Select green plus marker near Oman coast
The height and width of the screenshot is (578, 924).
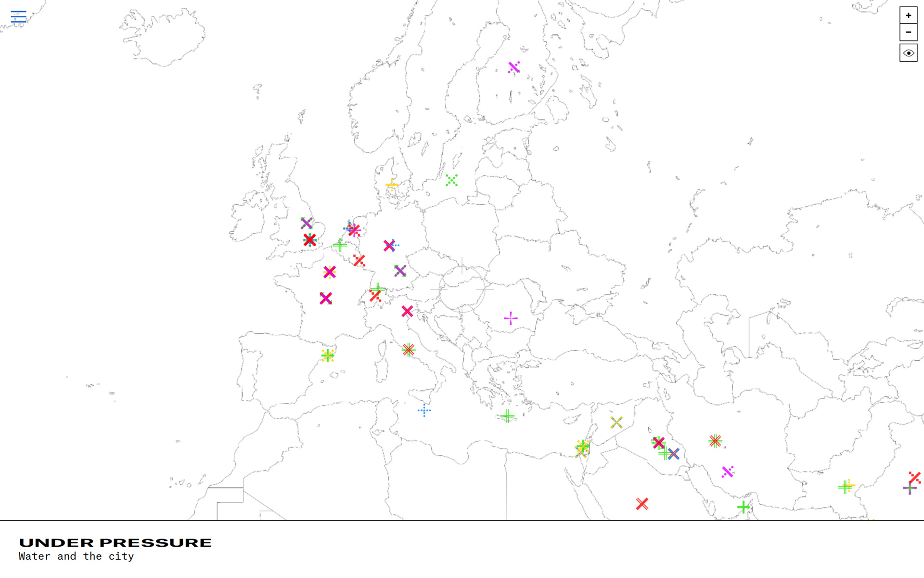click(744, 507)
